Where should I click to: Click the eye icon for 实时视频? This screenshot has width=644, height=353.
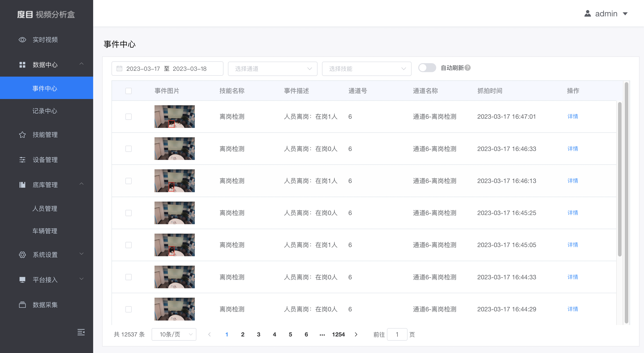[x=22, y=40]
